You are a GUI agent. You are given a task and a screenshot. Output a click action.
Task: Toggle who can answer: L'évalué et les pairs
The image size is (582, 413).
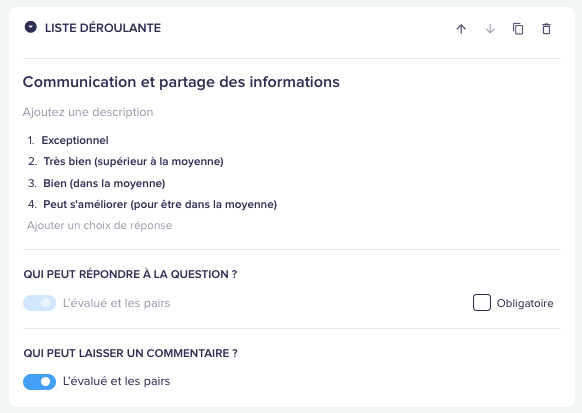click(39, 303)
